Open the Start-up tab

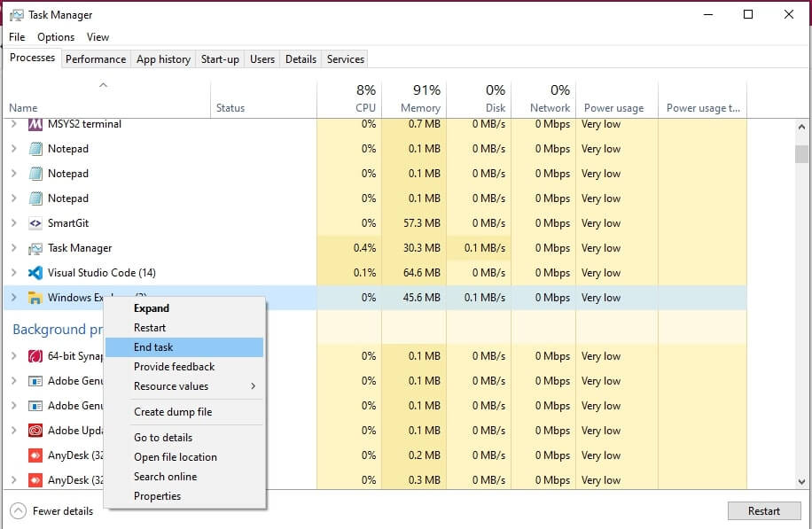[x=220, y=59]
